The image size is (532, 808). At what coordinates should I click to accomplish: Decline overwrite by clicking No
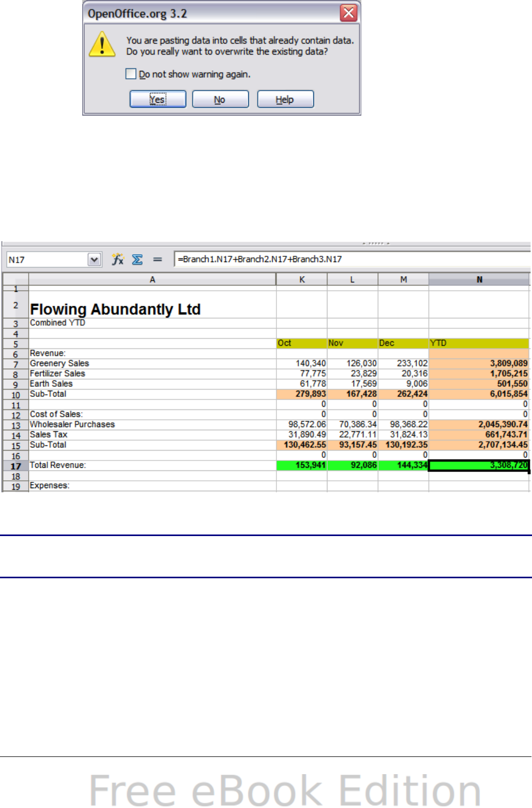(x=220, y=99)
